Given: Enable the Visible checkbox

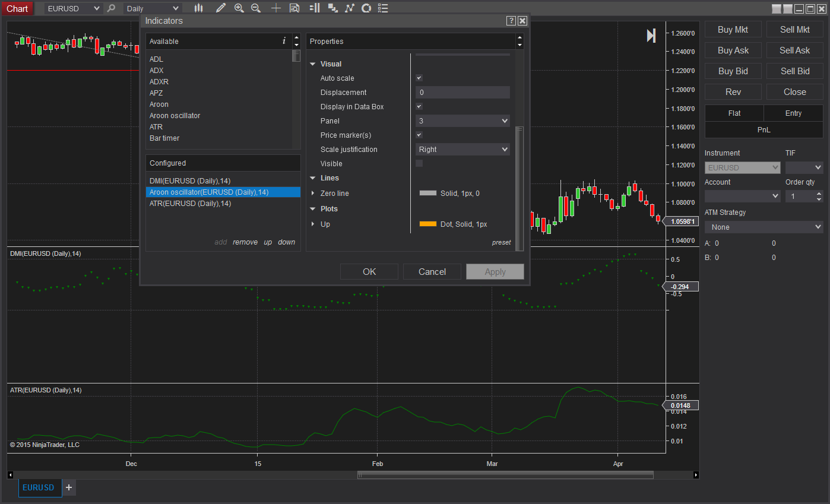Looking at the screenshot, I should click(x=419, y=164).
